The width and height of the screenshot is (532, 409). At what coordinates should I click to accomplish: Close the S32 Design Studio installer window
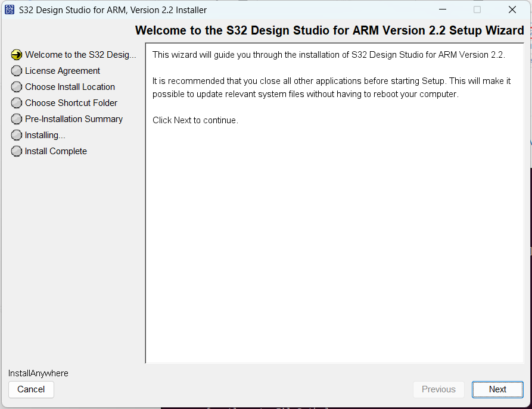pyautogui.click(x=512, y=10)
